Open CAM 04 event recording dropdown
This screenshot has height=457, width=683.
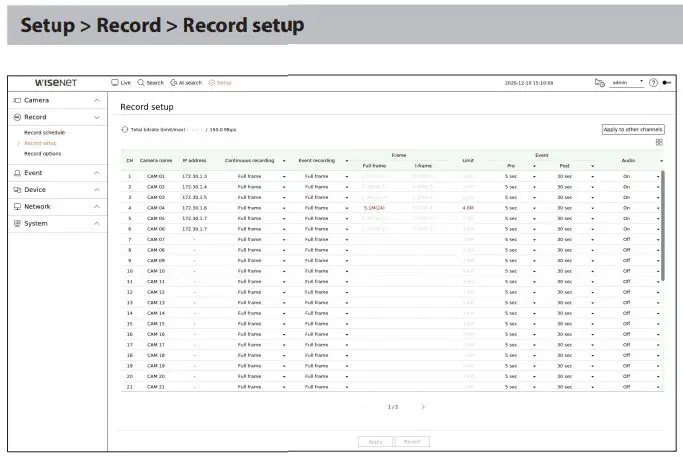[x=347, y=208]
